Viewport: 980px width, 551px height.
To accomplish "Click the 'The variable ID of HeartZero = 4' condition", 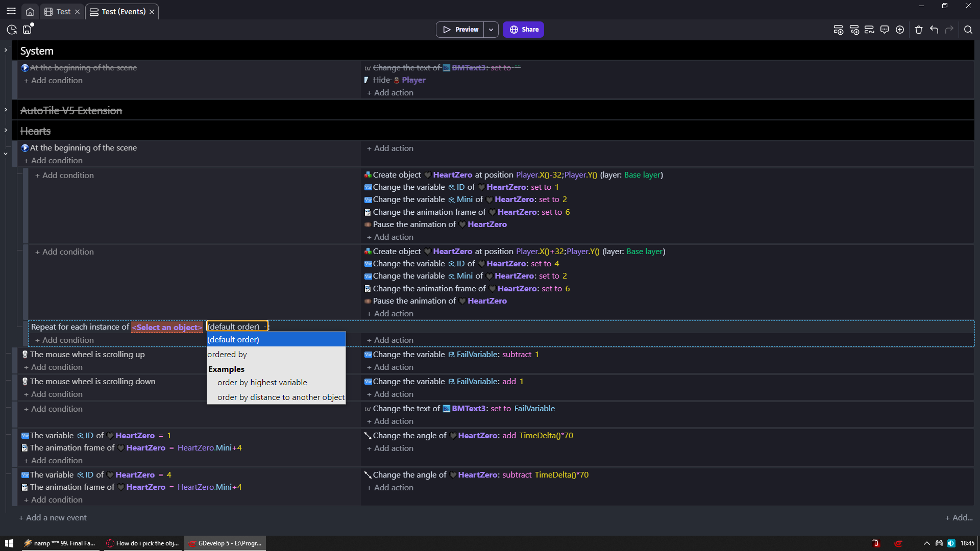I will [96, 475].
